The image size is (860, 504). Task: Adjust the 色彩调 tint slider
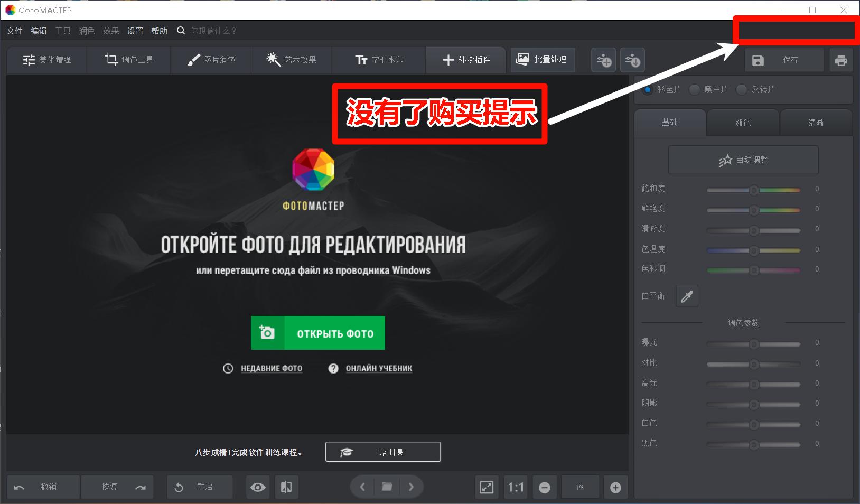(754, 270)
